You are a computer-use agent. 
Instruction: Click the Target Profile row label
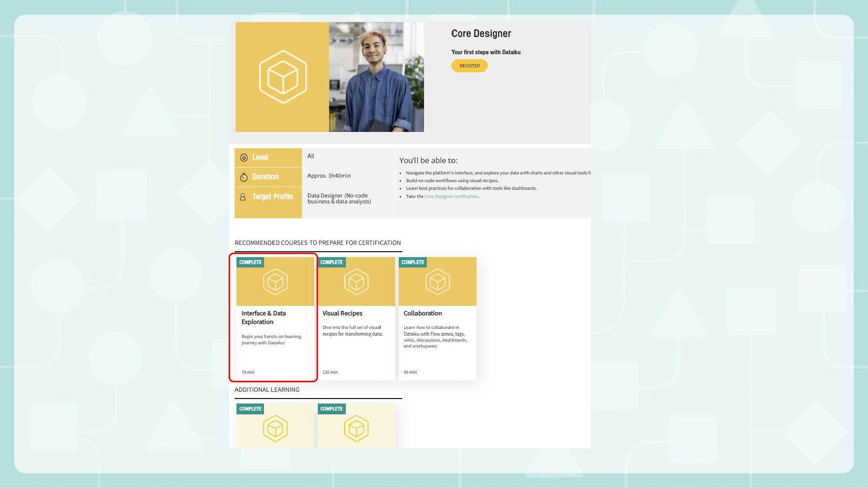pyautogui.click(x=273, y=197)
